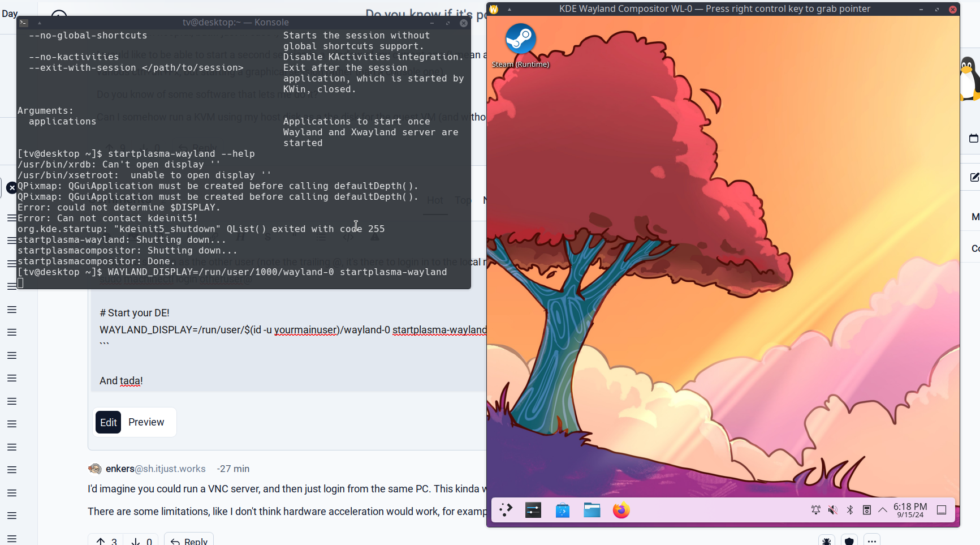
Task: Upvote the enkers comment
Action: coord(106,541)
